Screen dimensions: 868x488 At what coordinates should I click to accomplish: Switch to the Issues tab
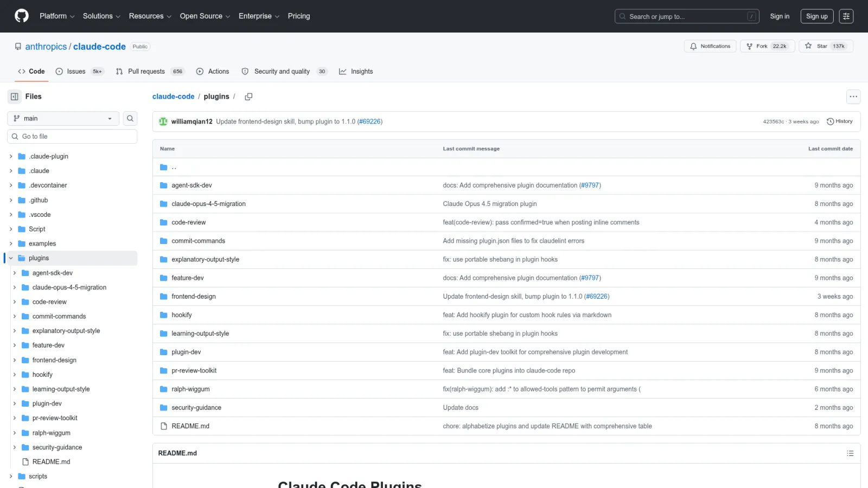click(80, 72)
